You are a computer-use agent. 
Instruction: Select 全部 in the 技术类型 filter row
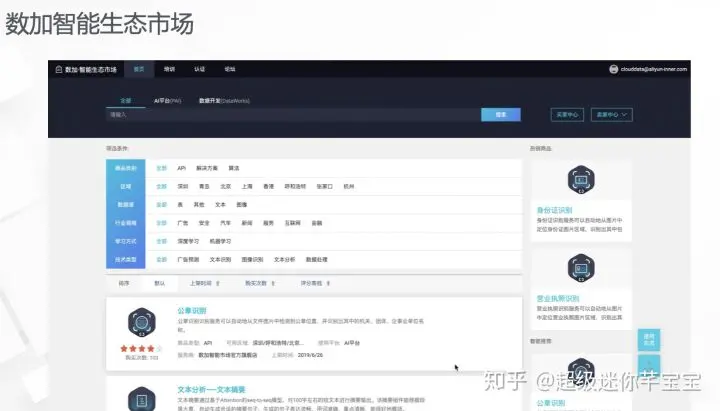(x=161, y=259)
